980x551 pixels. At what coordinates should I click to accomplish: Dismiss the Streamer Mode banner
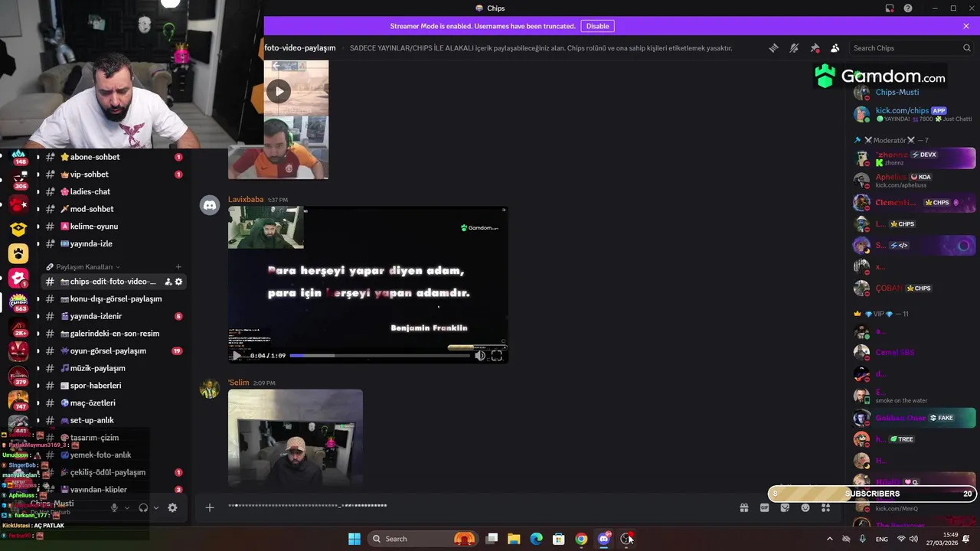pos(966,26)
